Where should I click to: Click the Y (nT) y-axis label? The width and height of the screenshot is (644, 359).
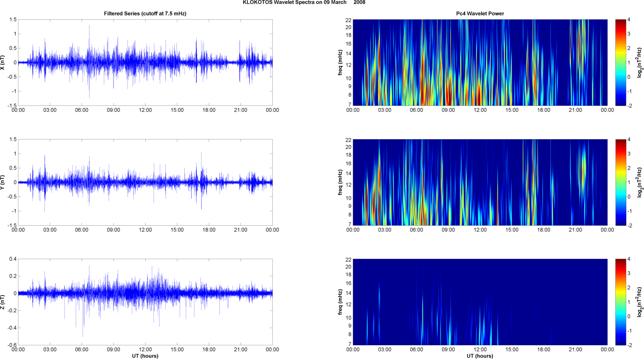click(x=3, y=182)
